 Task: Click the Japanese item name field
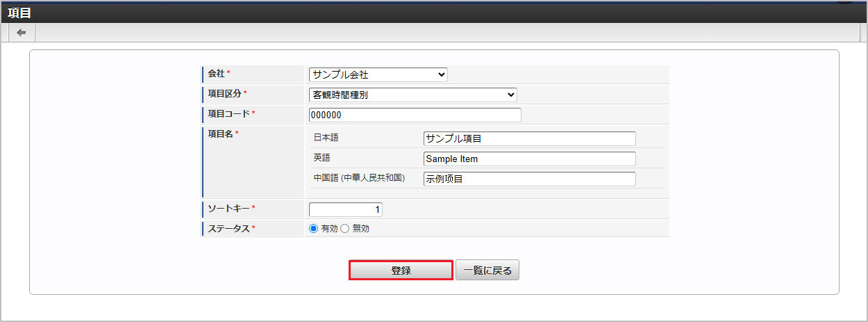[529, 138]
